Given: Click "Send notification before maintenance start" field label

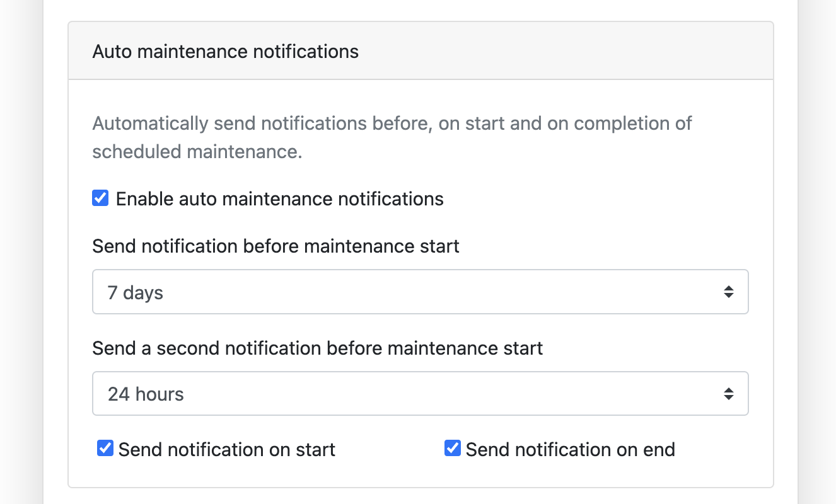Looking at the screenshot, I should (x=276, y=246).
